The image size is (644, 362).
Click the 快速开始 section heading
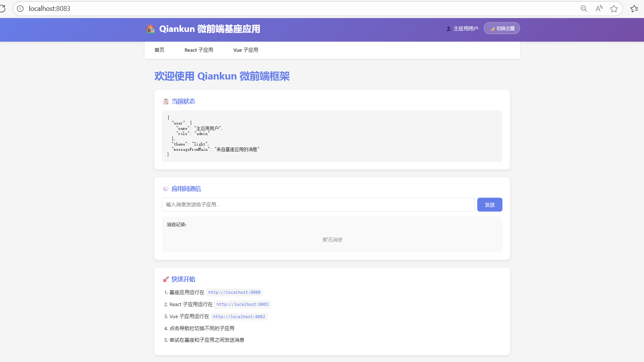tap(183, 279)
